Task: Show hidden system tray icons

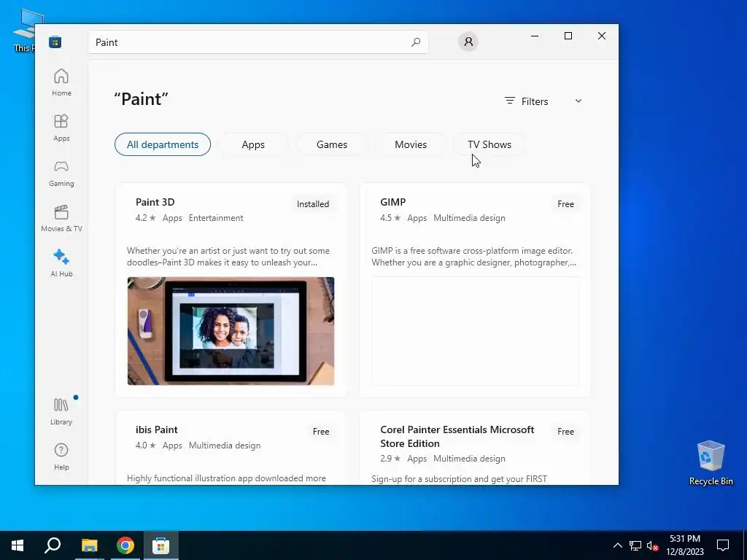Action: coord(617,545)
